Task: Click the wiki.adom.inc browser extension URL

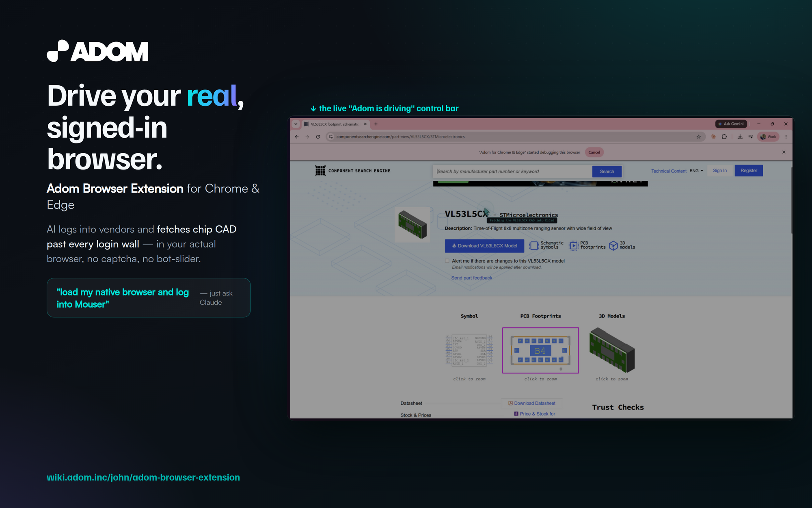Action: [x=143, y=478]
